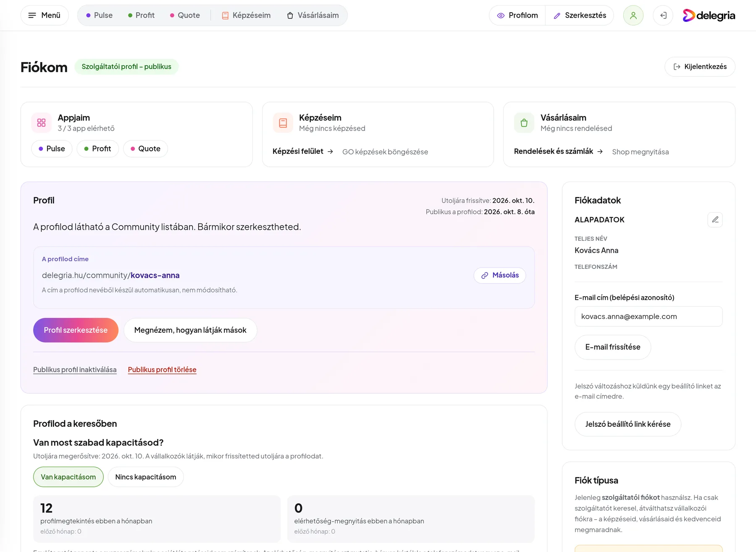This screenshot has height=552, width=756.
Task: Open the Shop megnyitása link
Action: [640, 152]
